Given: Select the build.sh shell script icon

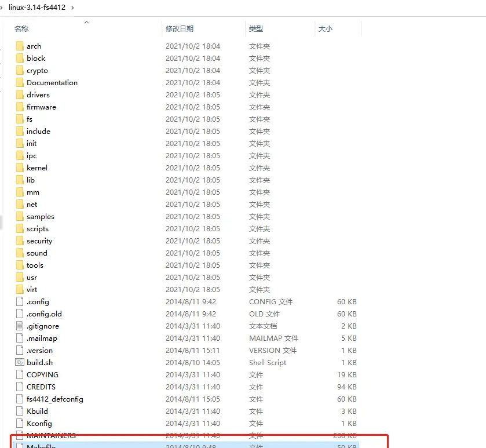Looking at the screenshot, I should pyautogui.click(x=19, y=362).
